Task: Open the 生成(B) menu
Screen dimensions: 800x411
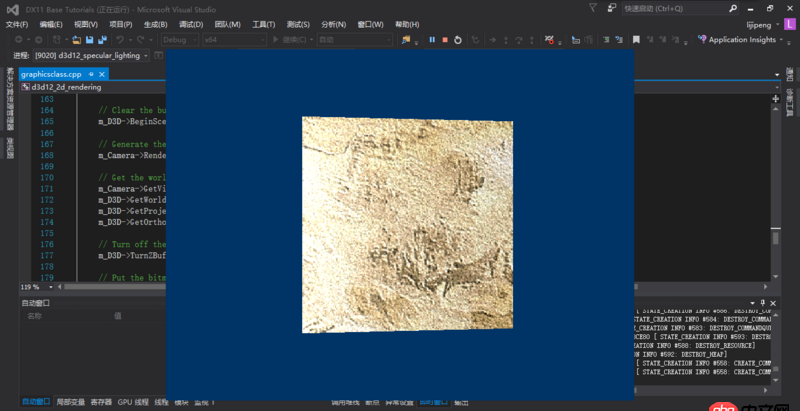Action: (x=155, y=24)
